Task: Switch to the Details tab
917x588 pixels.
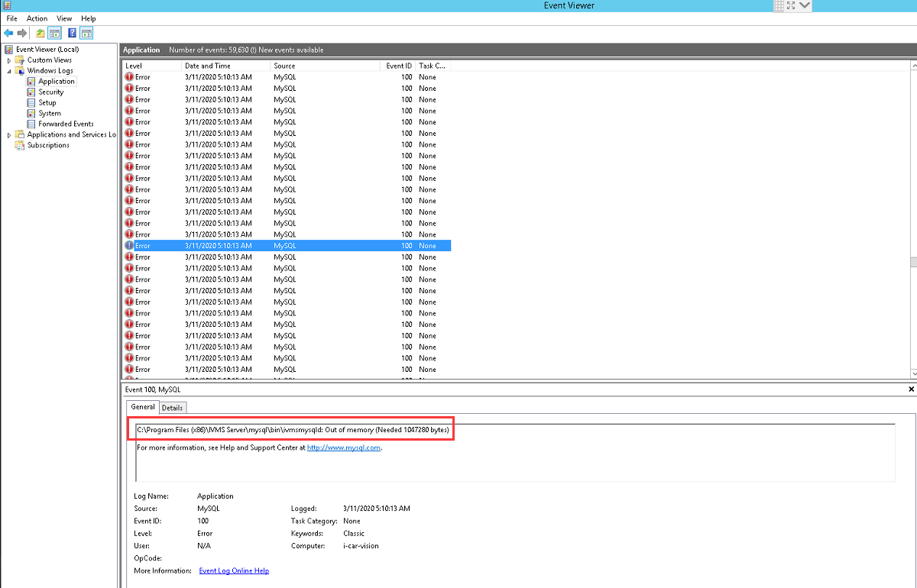Action: pyautogui.click(x=172, y=408)
